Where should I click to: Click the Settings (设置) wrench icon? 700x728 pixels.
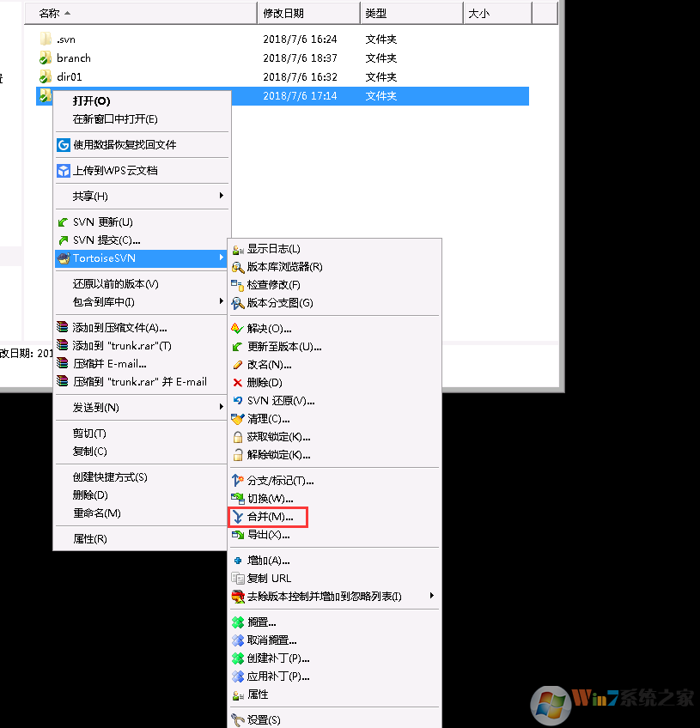[238, 720]
